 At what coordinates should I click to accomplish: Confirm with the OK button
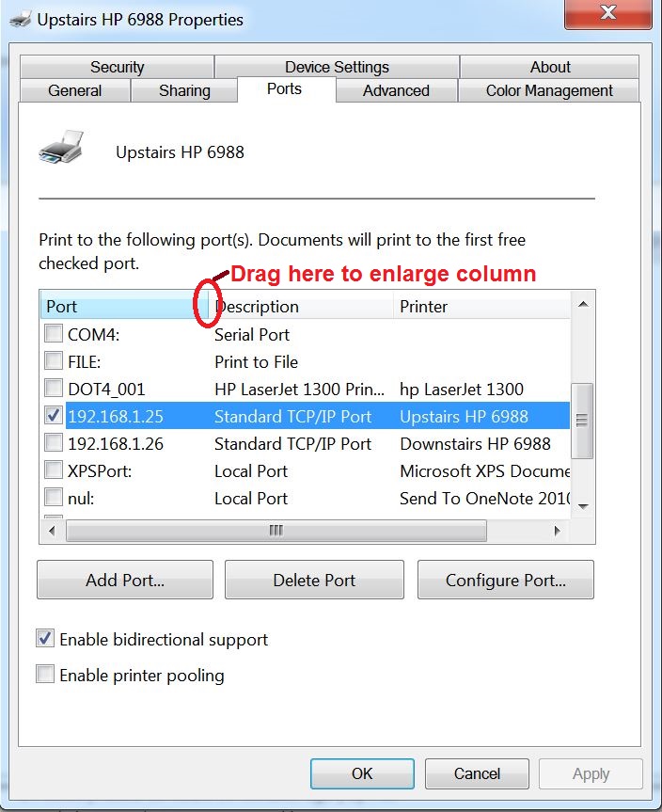click(x=362, y=773)
